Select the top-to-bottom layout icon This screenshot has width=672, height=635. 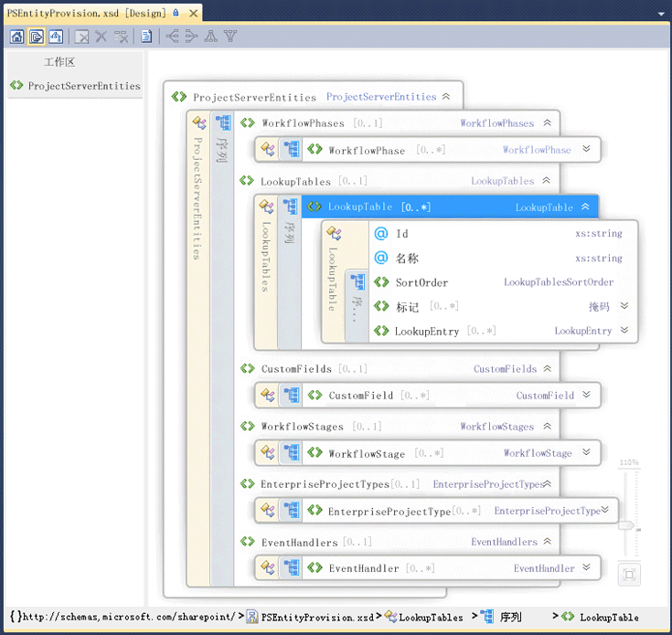tap(211, 37)
